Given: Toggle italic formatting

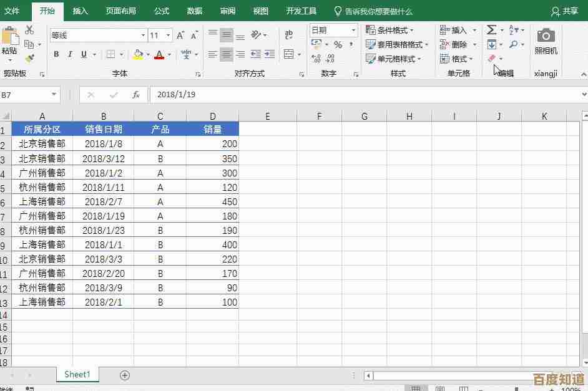Looking at the screenshot, I should pyautogui.click(x=70, y=55).
